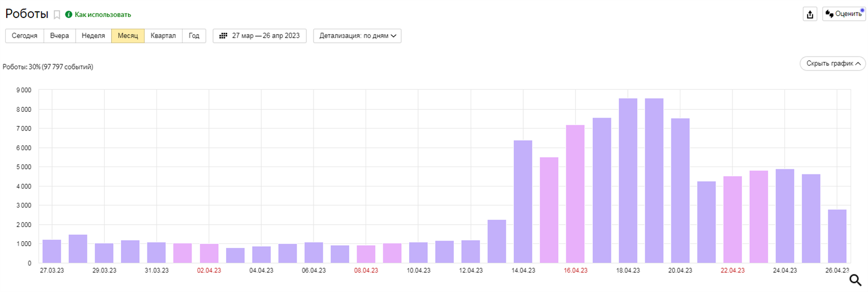The image size is (868, 292).
Task: Switch to the Квартал period
Action: pyautogui.click(x=163, y=36)
